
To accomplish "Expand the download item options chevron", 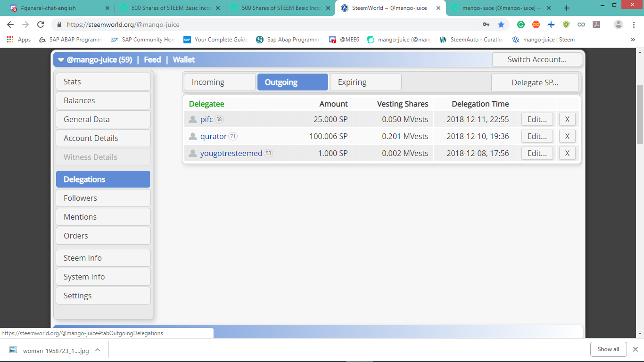I will coord(98,350).
